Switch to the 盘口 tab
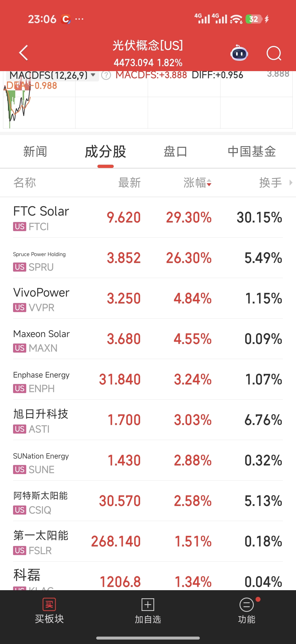296x644 pixels. point(175,152)
